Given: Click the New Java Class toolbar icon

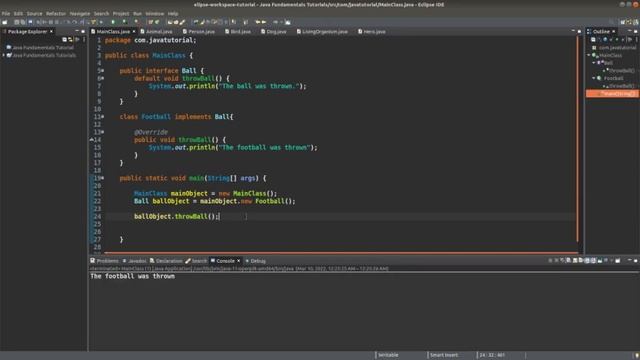Looking at the screenshot, I should (x=157, y=22).
